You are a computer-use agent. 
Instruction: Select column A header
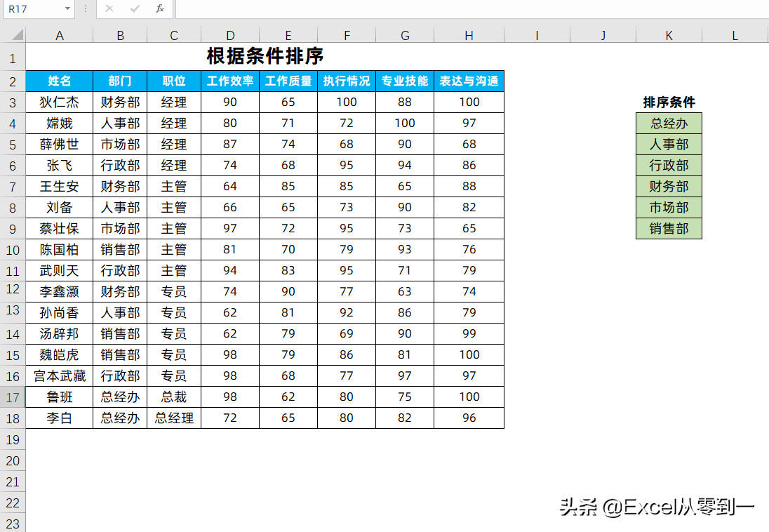(x=60, y=35)
